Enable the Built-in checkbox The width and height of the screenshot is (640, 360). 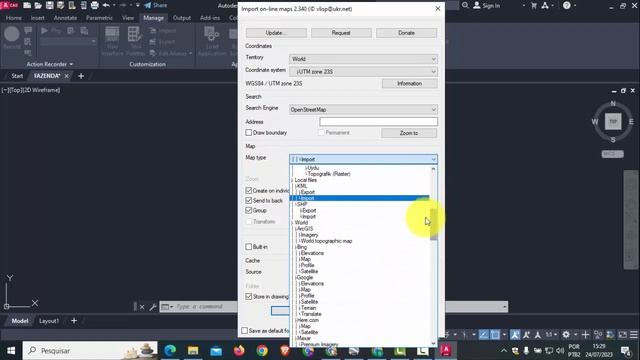[x=249, y=247]
